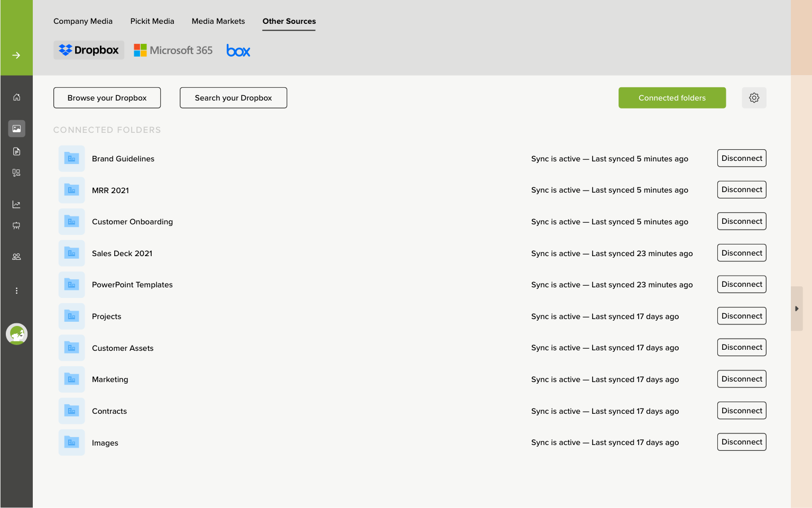Image resolution: width=812 pixels, height=508 pixels.
Task: Open the documents icon in sidebar
Action: click(16, 151)
